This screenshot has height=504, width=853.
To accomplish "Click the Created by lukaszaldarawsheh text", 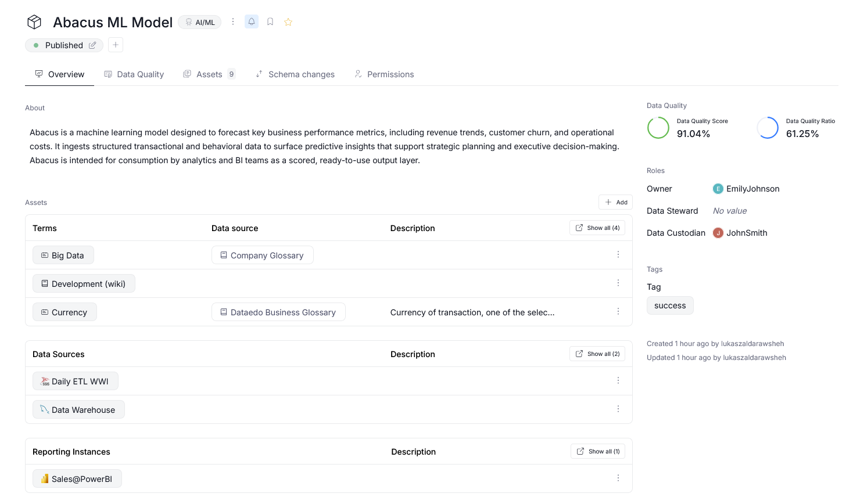I will pos(715,344).
